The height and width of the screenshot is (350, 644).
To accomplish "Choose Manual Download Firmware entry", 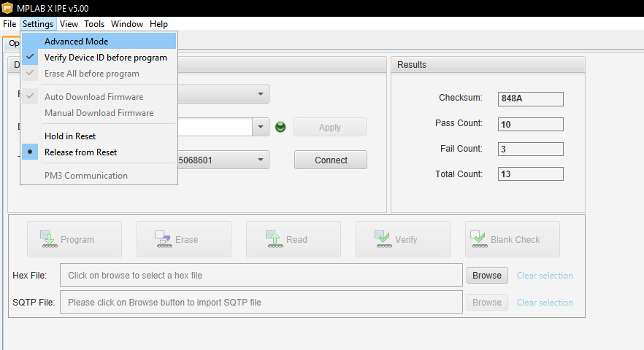I will [x=99, y=113].
